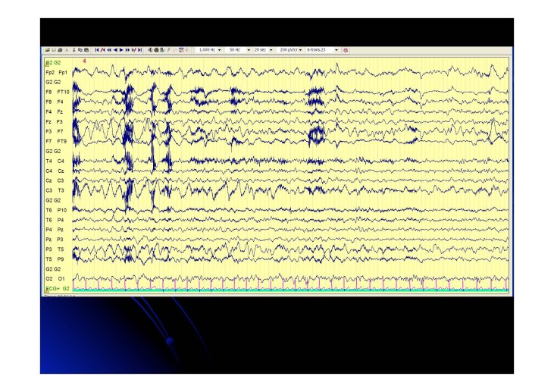Rewind one page with double-left arrows

(109, 50)
